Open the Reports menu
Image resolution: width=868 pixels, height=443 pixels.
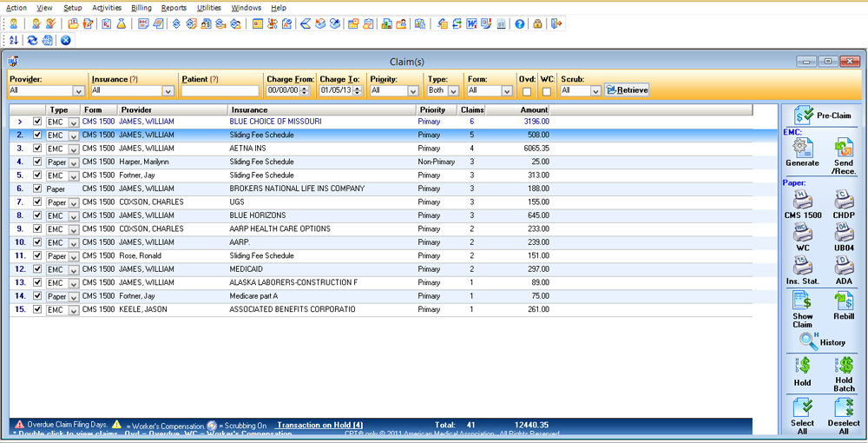(x=174, y=8)
